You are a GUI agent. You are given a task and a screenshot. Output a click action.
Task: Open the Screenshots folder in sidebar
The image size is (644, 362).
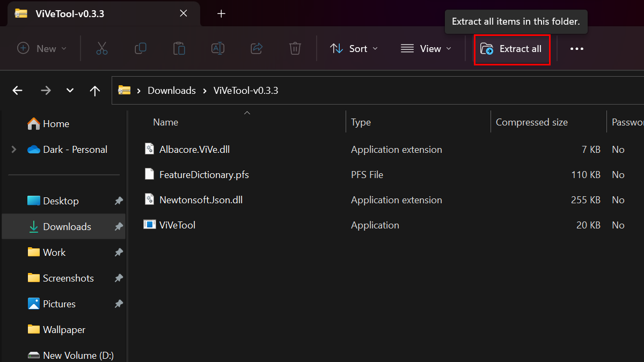pos(68,278)
